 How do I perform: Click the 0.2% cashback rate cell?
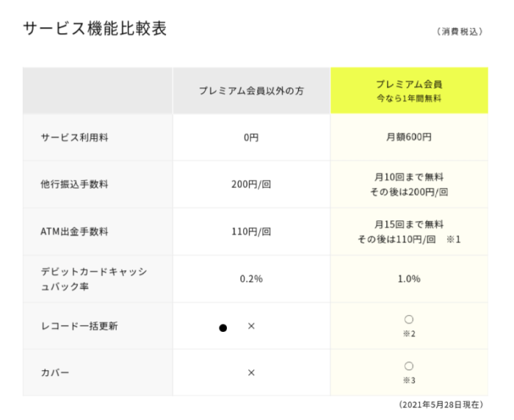(x=251, y=279)
